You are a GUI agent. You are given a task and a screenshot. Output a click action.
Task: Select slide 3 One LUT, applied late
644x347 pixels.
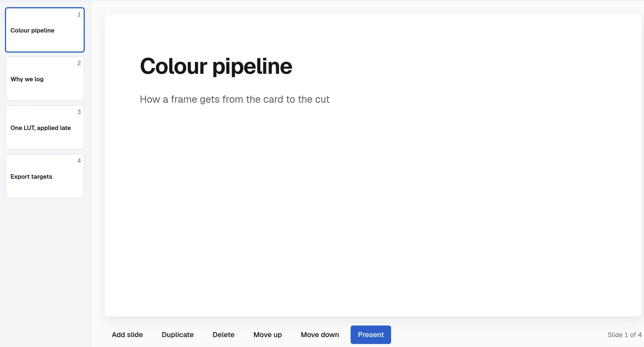45,127
